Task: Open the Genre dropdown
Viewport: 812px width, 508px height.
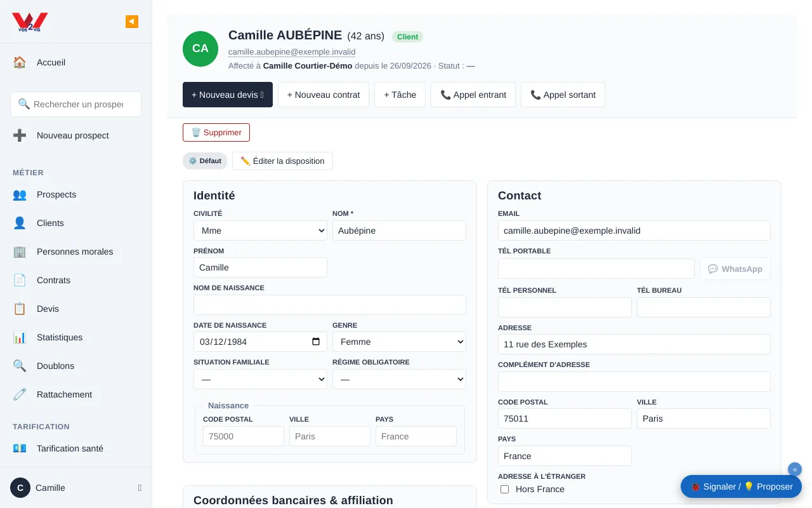Action: point(399,342)
